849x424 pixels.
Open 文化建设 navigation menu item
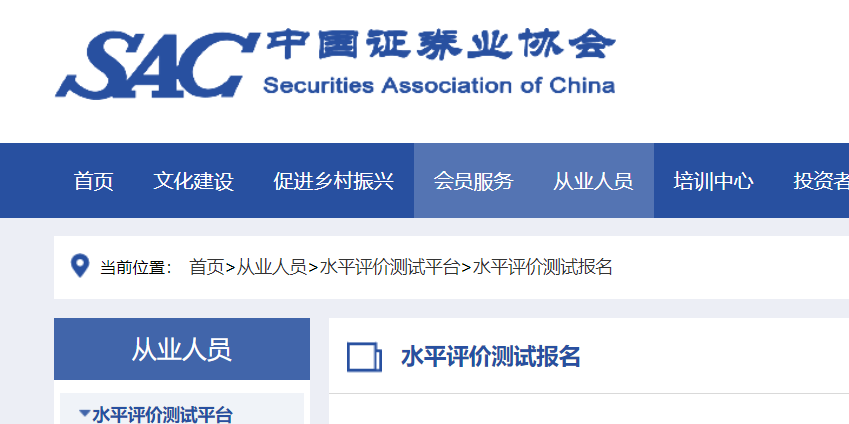pos(193,181)
